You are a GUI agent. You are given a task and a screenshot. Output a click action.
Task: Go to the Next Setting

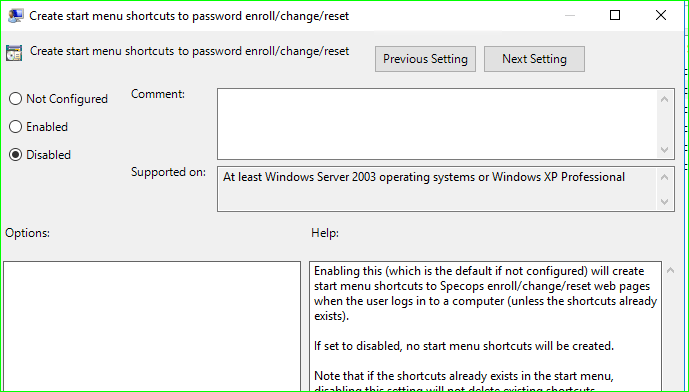534,59
